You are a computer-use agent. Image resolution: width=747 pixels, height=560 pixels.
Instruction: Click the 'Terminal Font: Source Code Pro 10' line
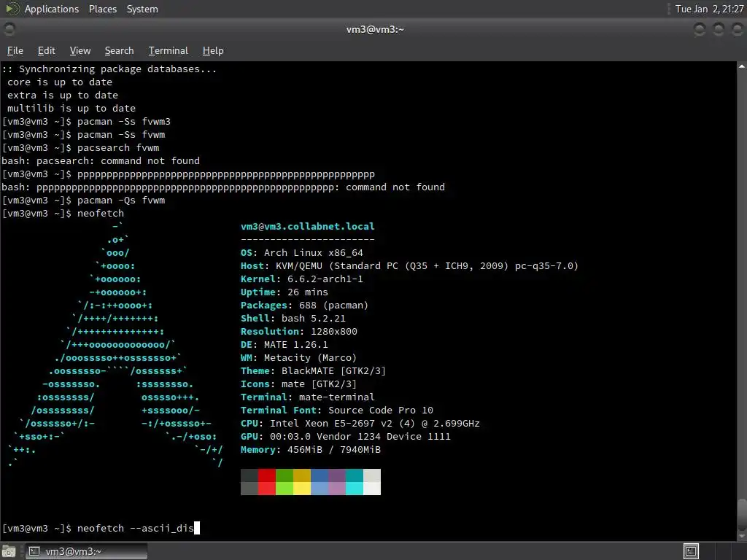[x=337, y=410]
